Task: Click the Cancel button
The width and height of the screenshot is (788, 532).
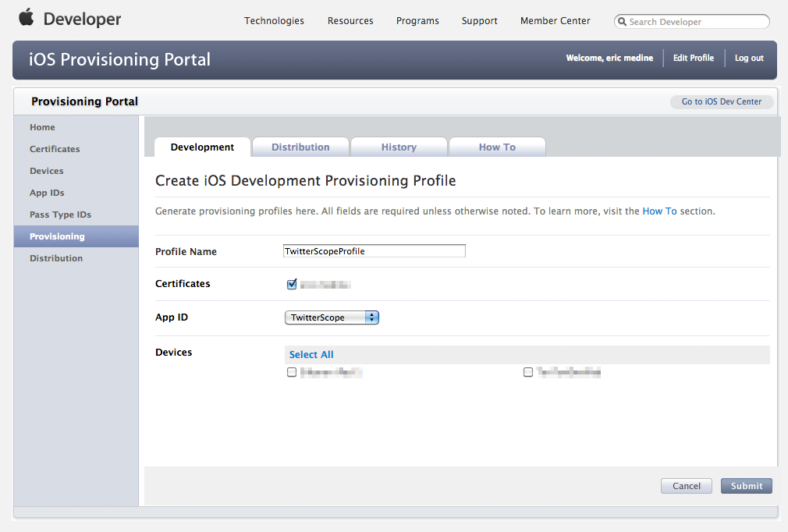Action: [x=687, y=486]
